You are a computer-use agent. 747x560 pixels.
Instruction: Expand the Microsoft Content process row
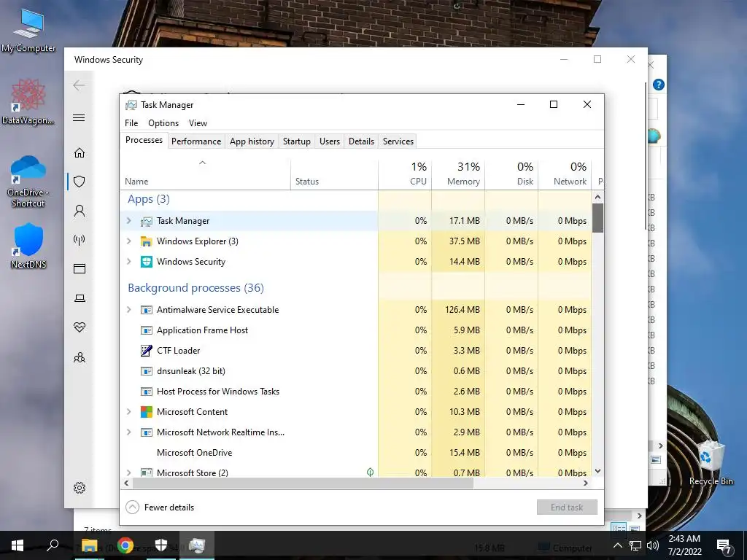[x=128, y=412]
